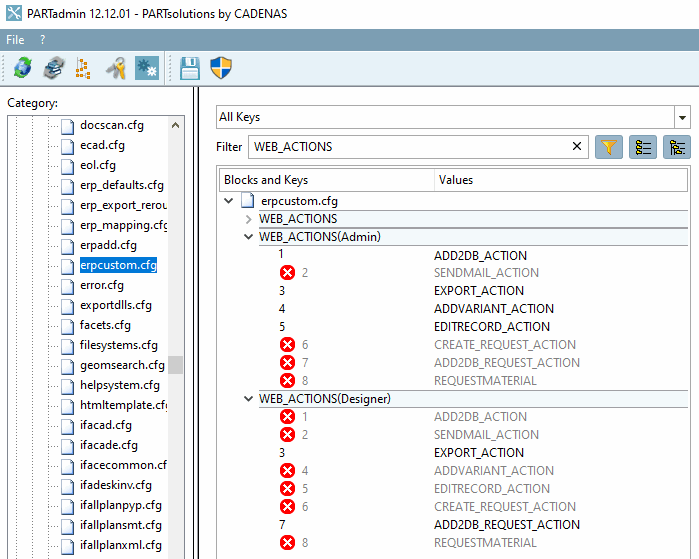Select Admin value EXPORT_ACTION
699x559 pixels.
479,291
